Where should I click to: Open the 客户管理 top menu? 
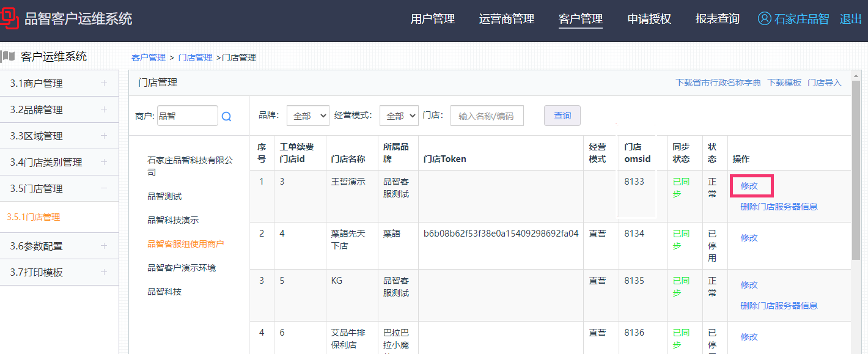581,19
